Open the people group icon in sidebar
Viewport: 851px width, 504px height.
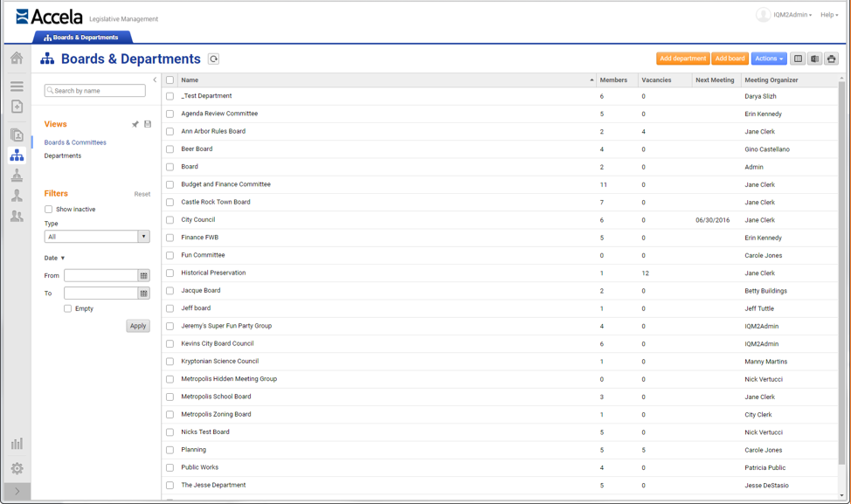pyautogui.click(x=17, y=216)
